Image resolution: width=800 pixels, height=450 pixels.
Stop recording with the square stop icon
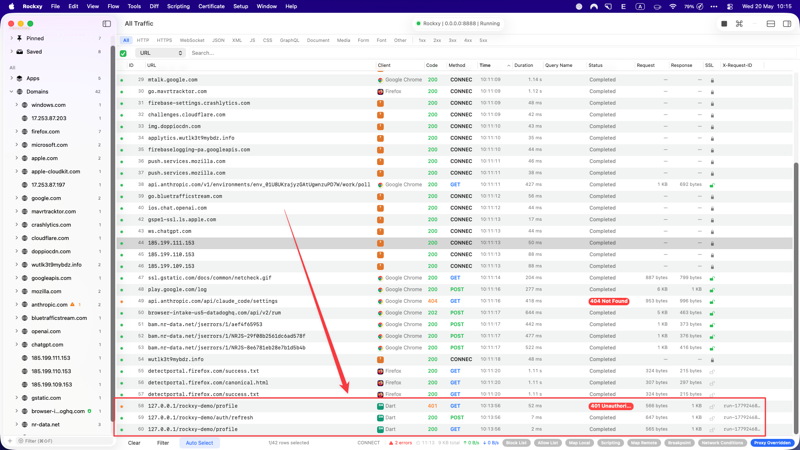(724, 23)
